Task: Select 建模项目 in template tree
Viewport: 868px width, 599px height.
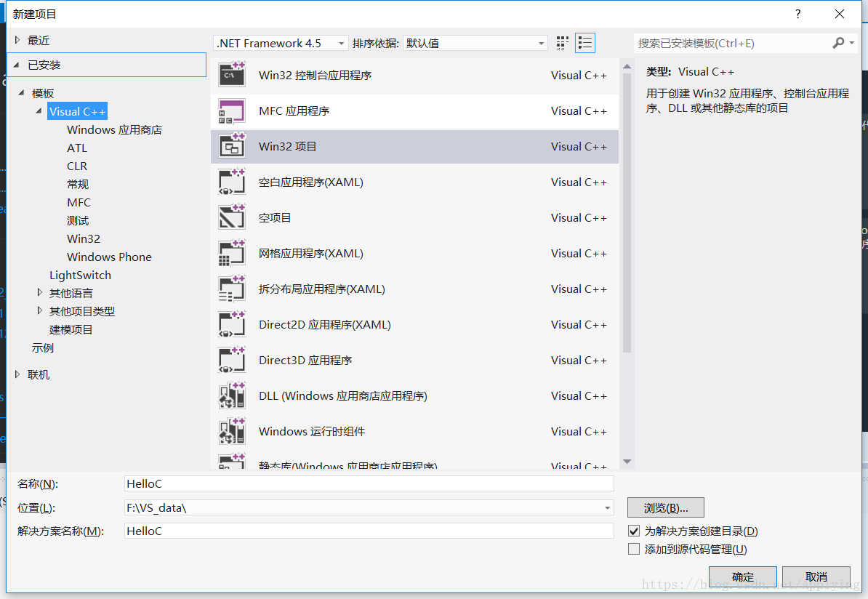Action: (71, 329)
